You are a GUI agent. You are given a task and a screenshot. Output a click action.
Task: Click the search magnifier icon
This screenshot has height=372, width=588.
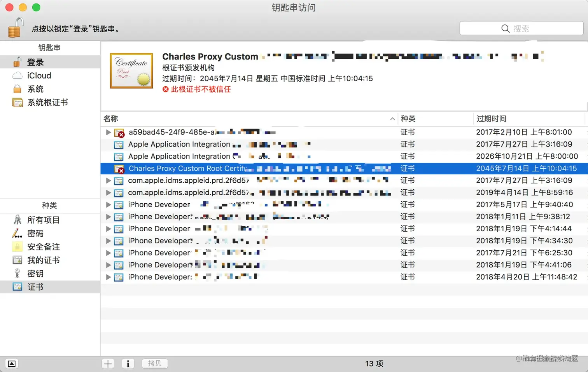click(506, 28)
